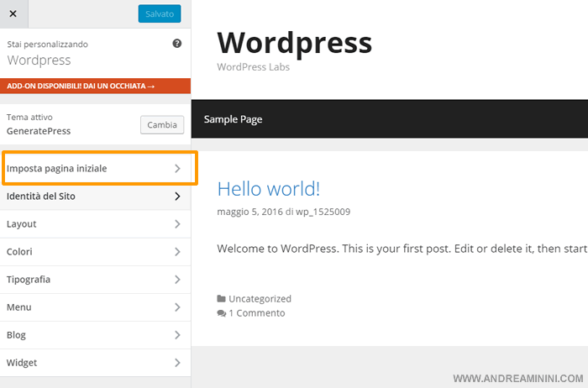Expand the chevron beside Identità del Sito
The image size is (588, 388).
point(177,197)
